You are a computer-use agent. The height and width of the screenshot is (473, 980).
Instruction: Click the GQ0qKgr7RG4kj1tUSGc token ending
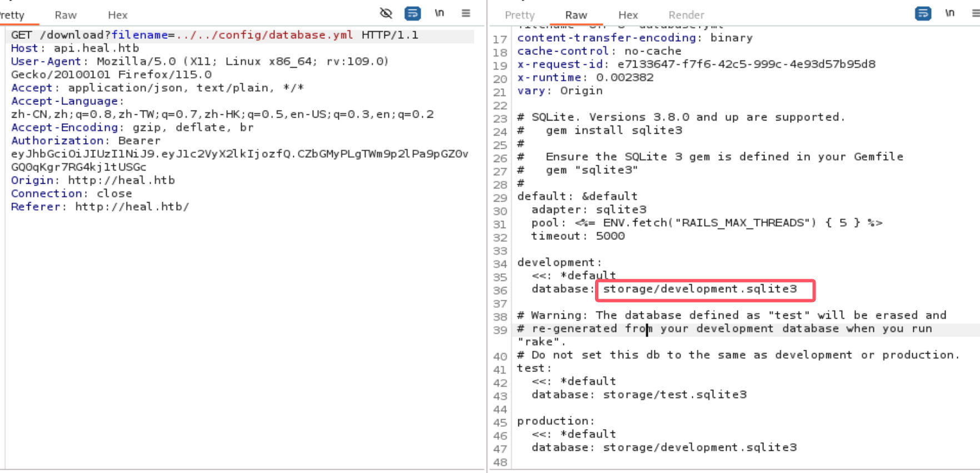point(78,167)
